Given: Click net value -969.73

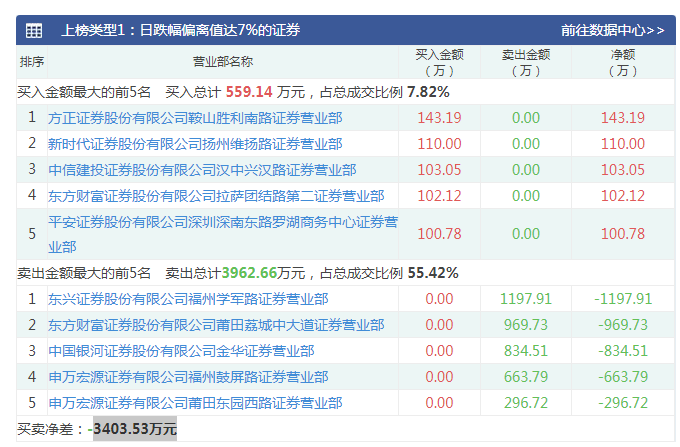Looking at the screenshot, I should (623, 325).
